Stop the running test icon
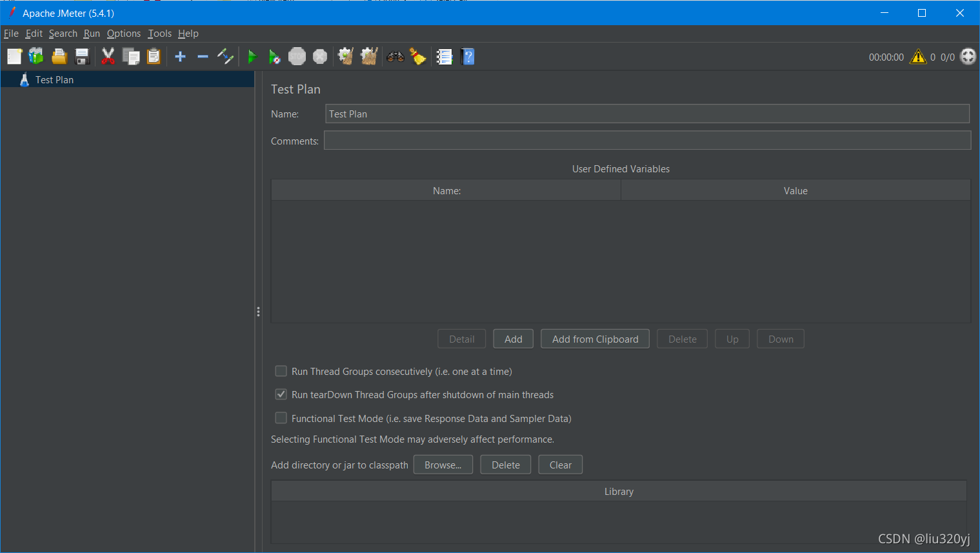 (x=297, y=57)
